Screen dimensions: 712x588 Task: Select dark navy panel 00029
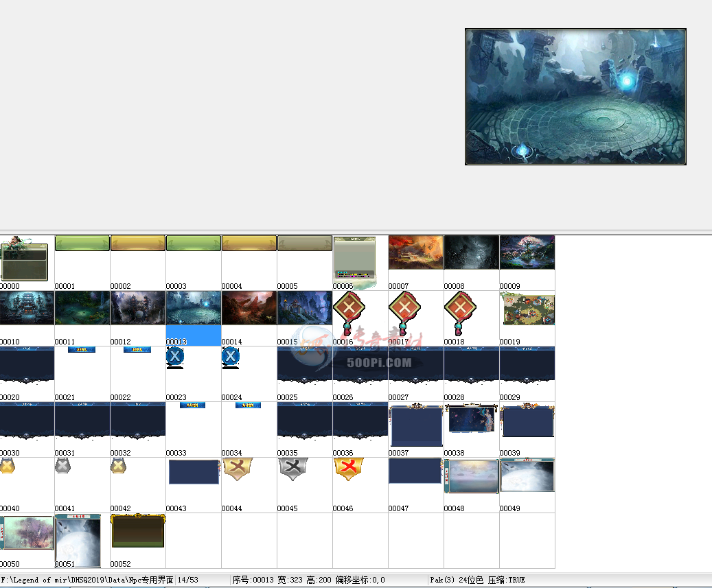coord(527,365)
